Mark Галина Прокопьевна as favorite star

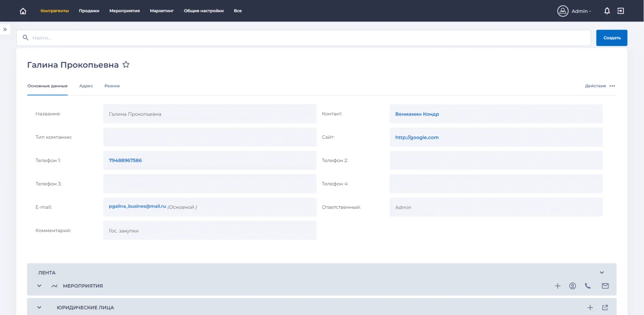[x=126, y=65]
